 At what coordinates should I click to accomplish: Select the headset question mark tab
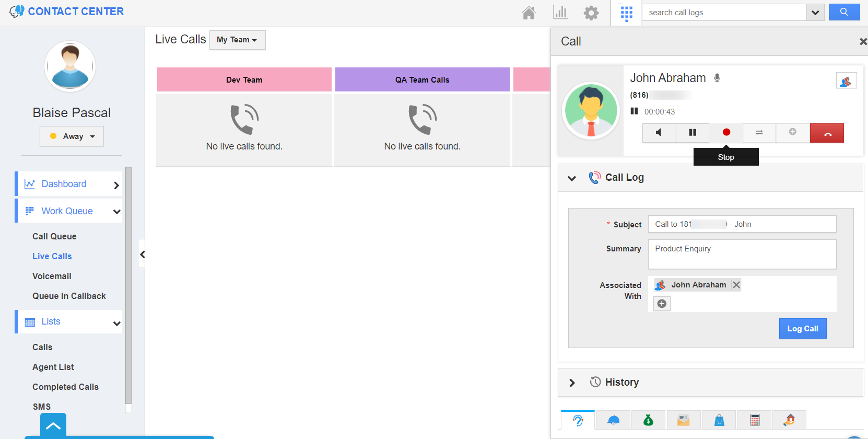click(x=578, y=420)
